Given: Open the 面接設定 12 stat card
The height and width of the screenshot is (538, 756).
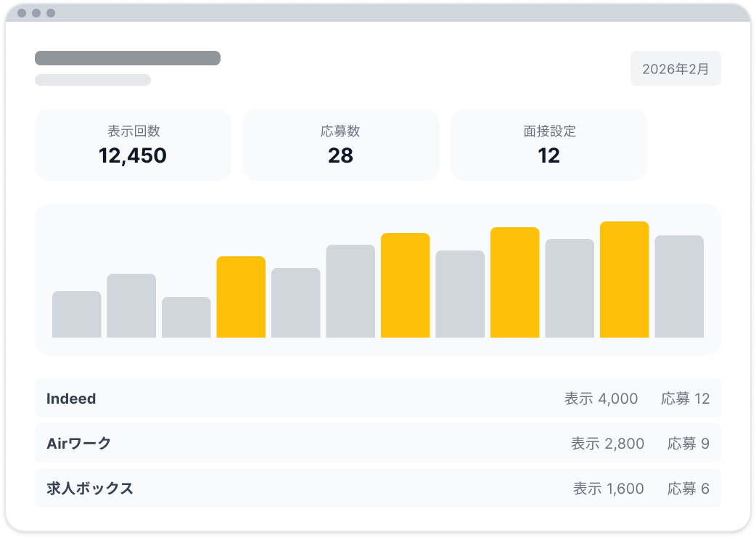Looking at the screenshot, I should click(548, 145).
